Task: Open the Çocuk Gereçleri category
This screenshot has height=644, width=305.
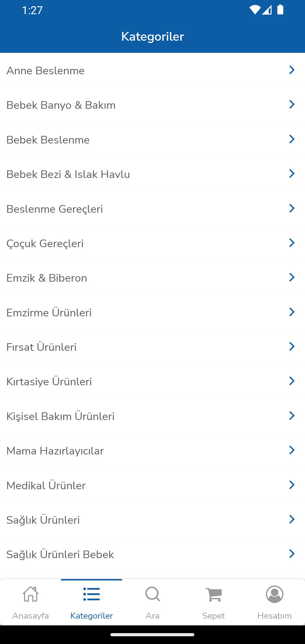Action: coord(152,243)
